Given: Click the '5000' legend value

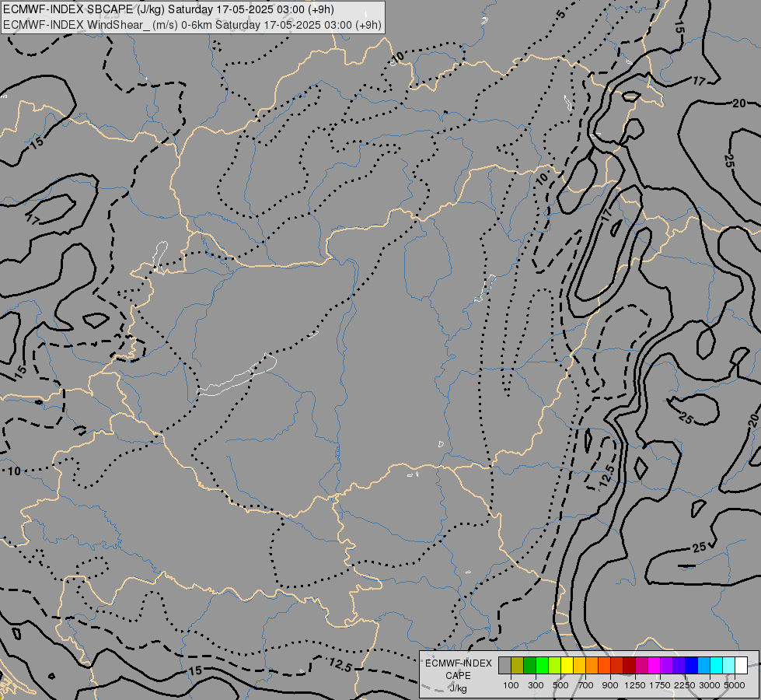Looking at the screenshot, I should pos(735,685).
